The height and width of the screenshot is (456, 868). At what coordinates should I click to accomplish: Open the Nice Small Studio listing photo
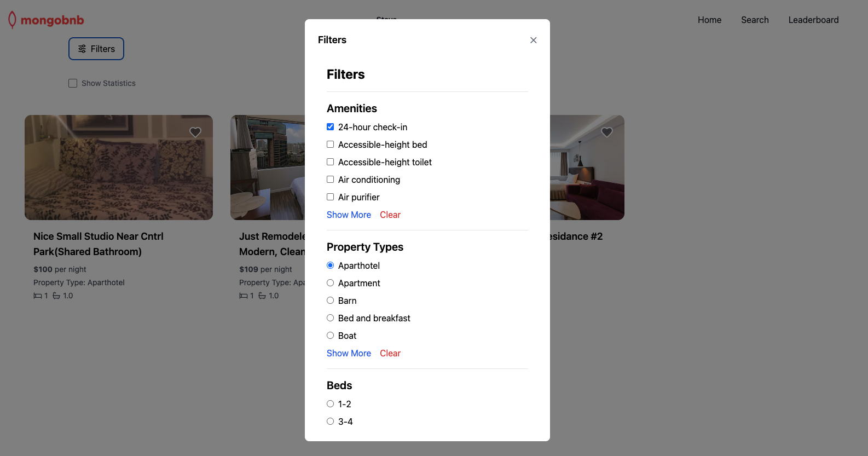119,168
